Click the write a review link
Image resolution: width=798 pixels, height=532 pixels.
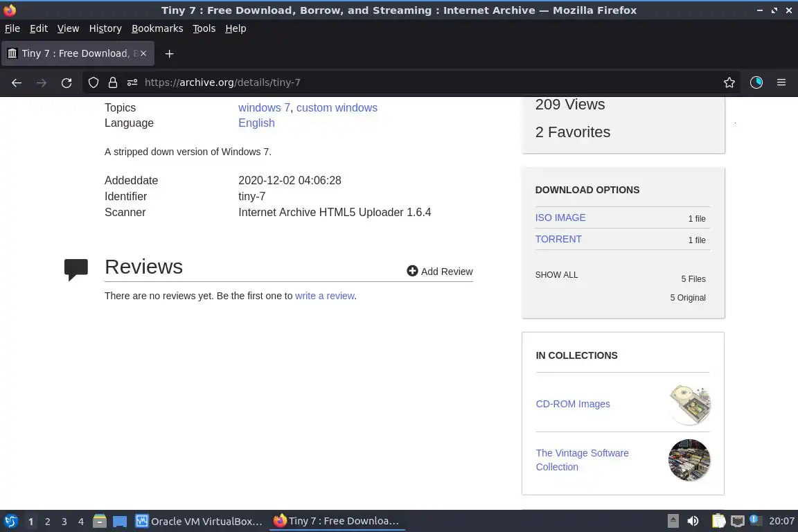pos(325,296)
